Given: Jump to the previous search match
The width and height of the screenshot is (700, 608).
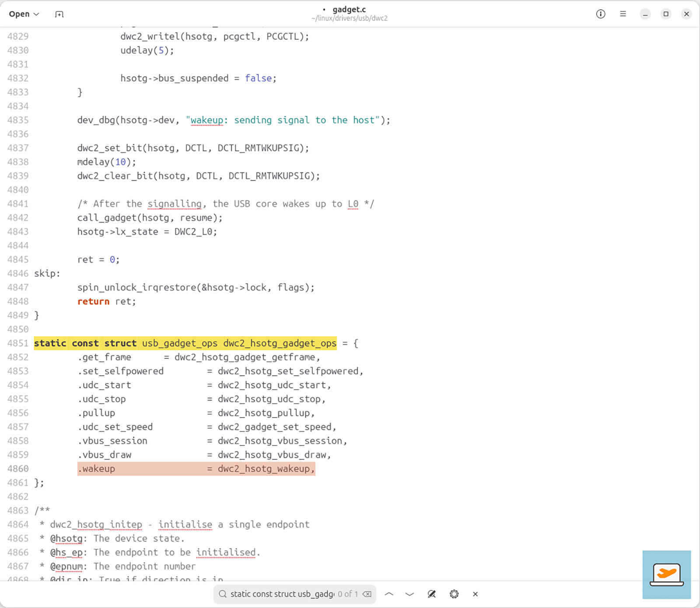Looking at the screenshot, I should coord(389,594).
